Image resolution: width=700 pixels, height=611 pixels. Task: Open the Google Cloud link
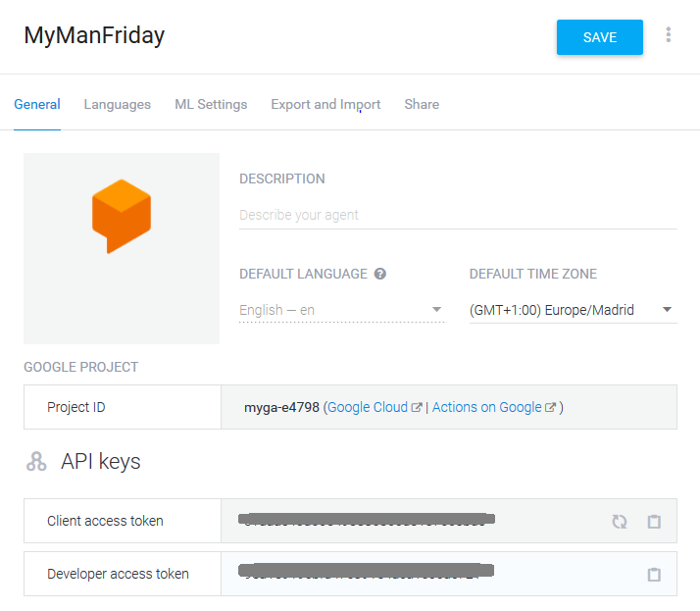(368, 407)
